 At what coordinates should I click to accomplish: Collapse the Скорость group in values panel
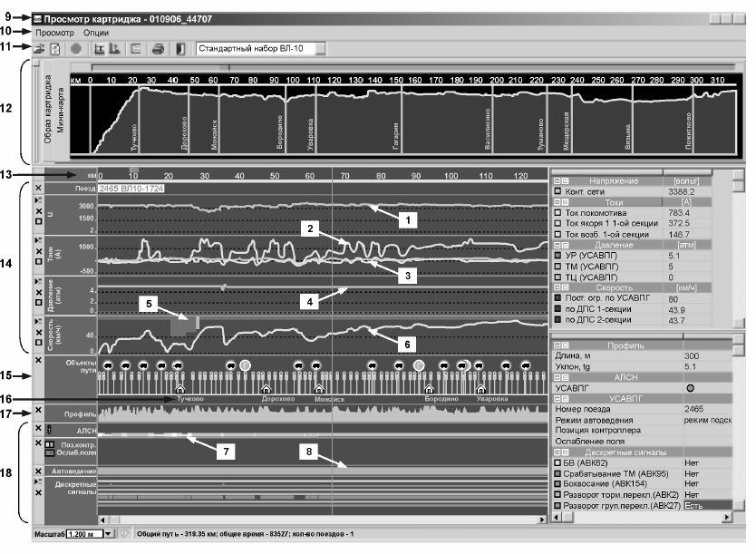pos(557,287)
